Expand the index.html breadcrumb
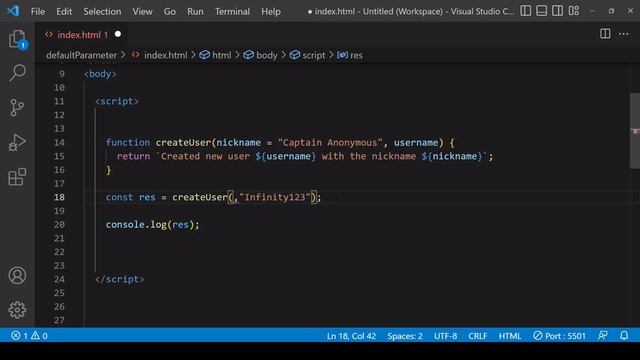This screenshot has width=640, height=360. pyautogui.click(x=159, y=55)
